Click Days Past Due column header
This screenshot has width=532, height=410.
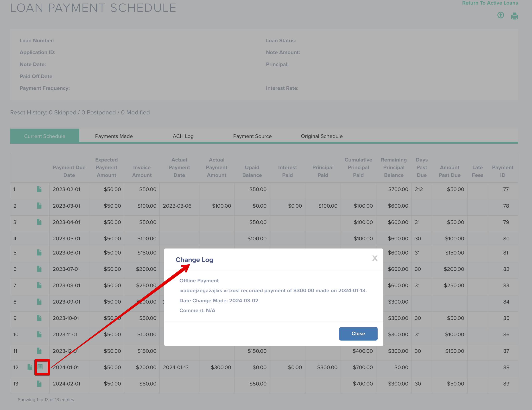tap(422, 167)
